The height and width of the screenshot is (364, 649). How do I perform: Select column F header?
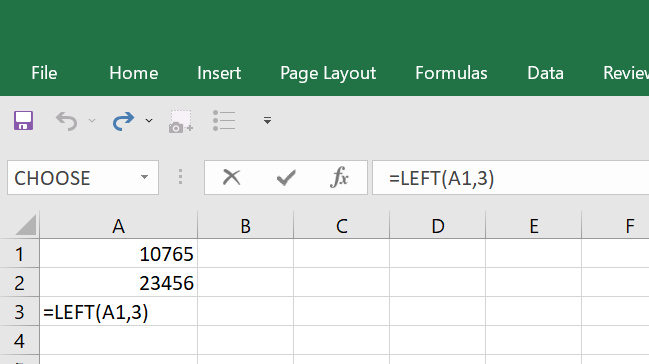[x=615, y=226]
